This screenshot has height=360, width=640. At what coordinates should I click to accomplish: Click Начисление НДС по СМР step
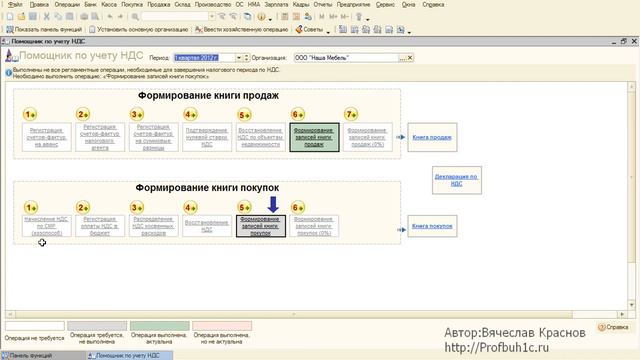click(x=47, y=226)
